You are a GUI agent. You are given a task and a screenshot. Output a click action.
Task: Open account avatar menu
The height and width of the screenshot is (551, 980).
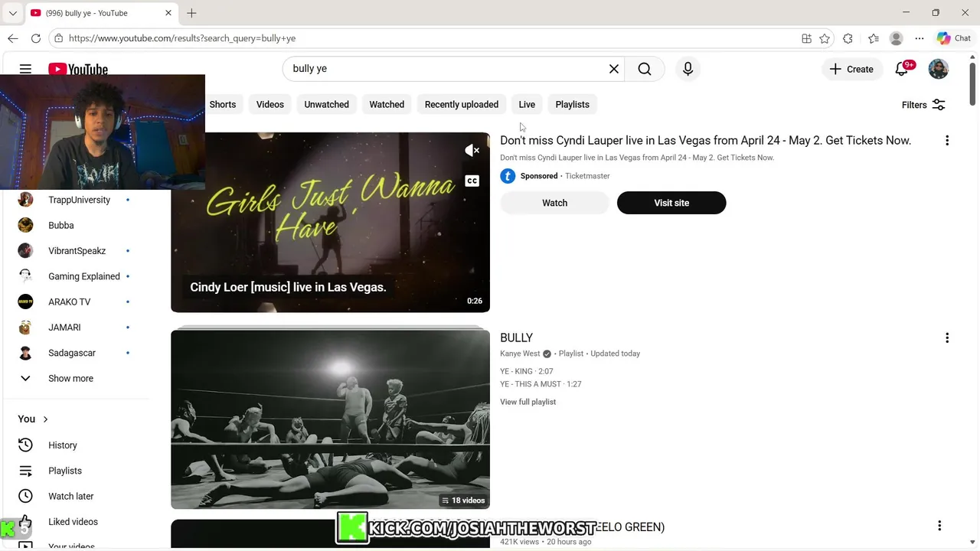coord(939,69)
